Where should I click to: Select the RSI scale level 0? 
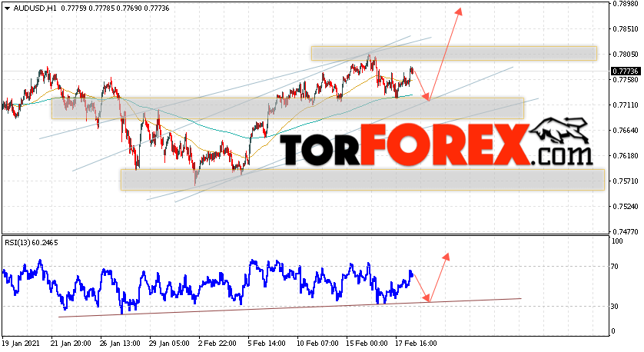(613, 331)
